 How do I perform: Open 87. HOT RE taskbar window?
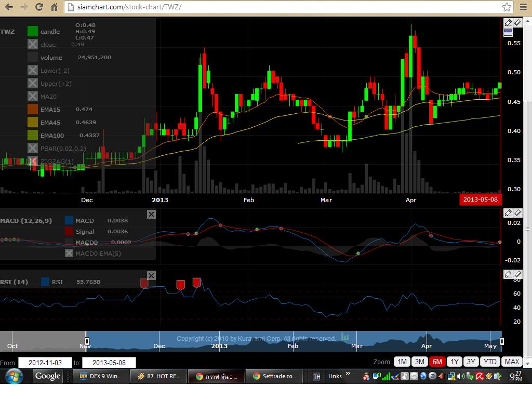(158, 376)
